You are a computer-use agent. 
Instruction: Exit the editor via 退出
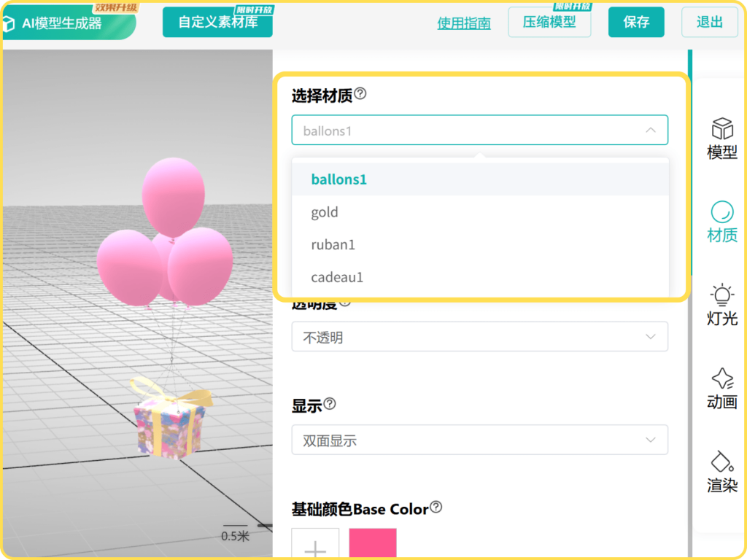pos(709,22)
